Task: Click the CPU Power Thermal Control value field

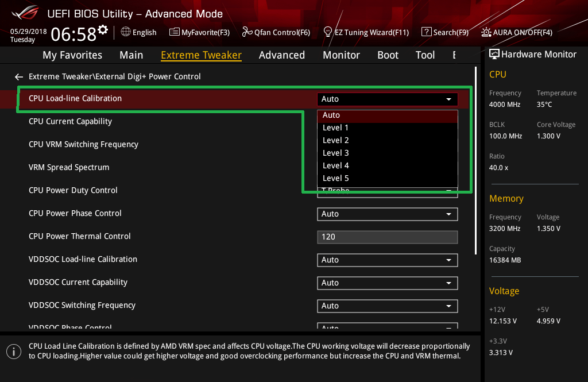Action: tap(388, 237)
